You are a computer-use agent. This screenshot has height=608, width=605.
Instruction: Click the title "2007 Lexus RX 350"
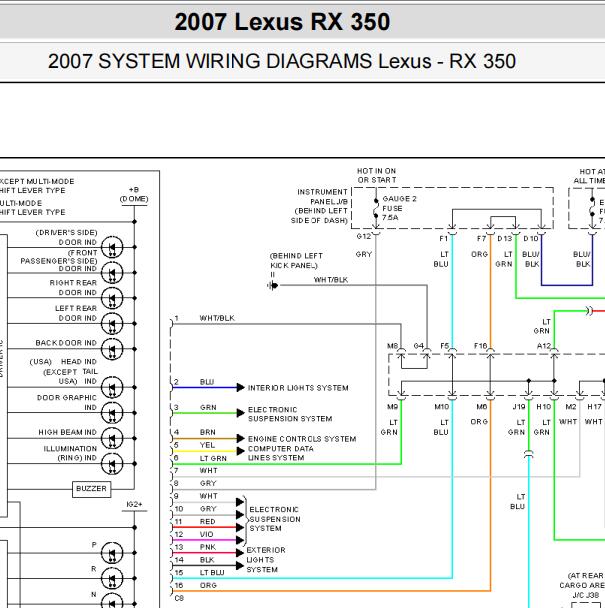click(282, 22)
